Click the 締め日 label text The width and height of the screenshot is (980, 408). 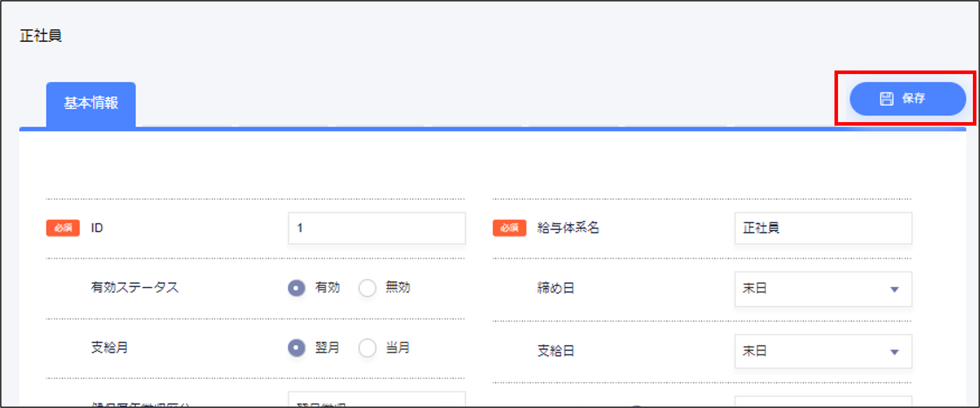click(x=555, y=288)
